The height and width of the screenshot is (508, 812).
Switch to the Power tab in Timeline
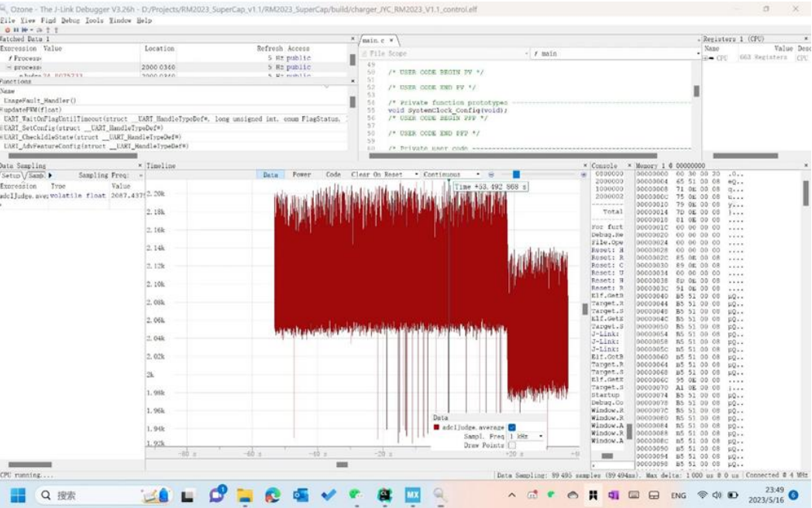pos(301,175)
